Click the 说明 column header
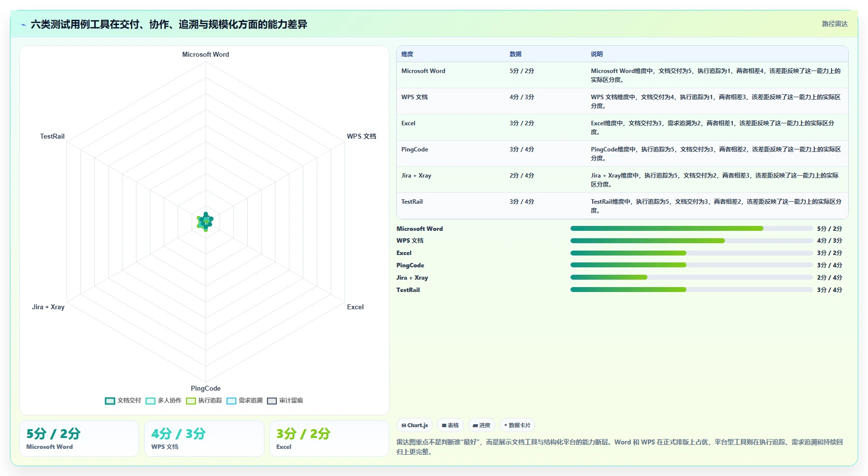The height and width of the screenshot is (476, 868). pos(597,54)
